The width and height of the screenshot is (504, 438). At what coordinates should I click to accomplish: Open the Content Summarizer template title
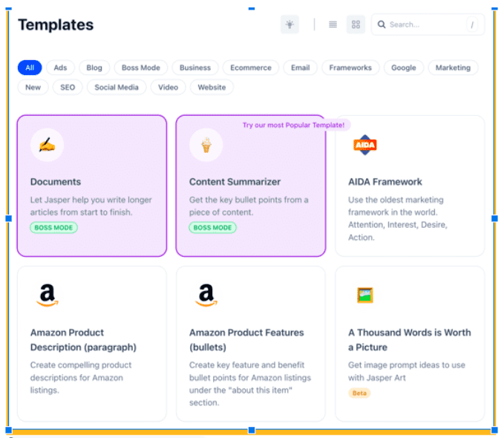tap(235, 182)
